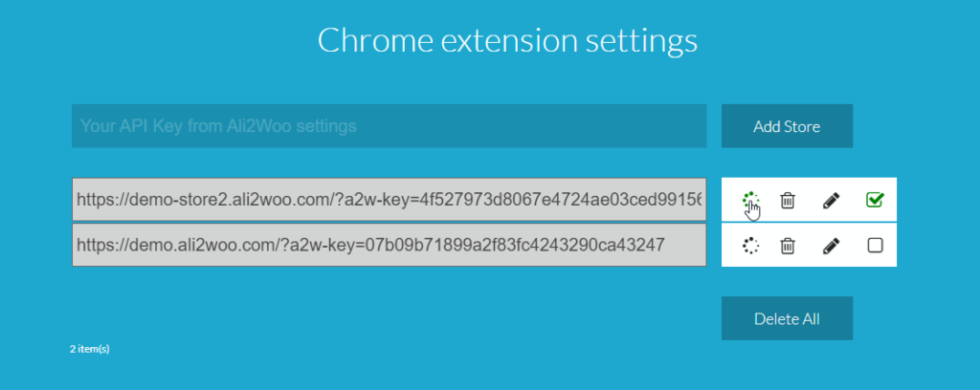Remove the demo.ali2woo.com store using trash icon
Screen dimensions: 980x390
788,246
